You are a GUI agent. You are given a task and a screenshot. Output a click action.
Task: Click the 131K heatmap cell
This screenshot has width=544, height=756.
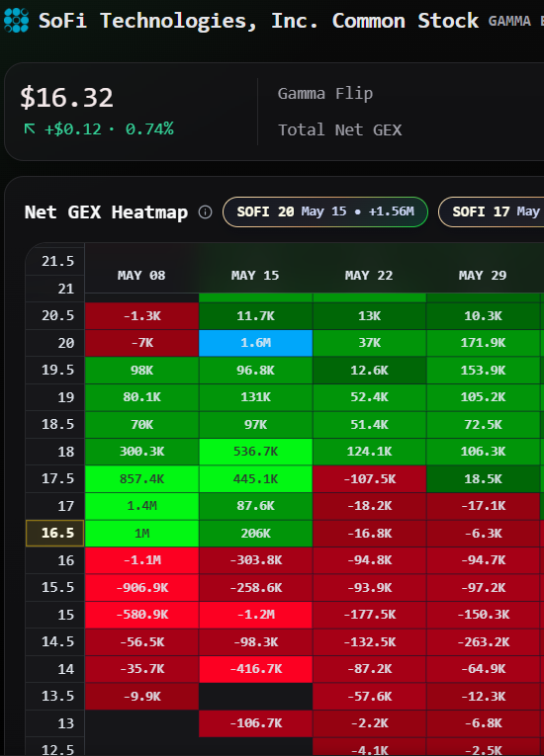pos(256,397)
